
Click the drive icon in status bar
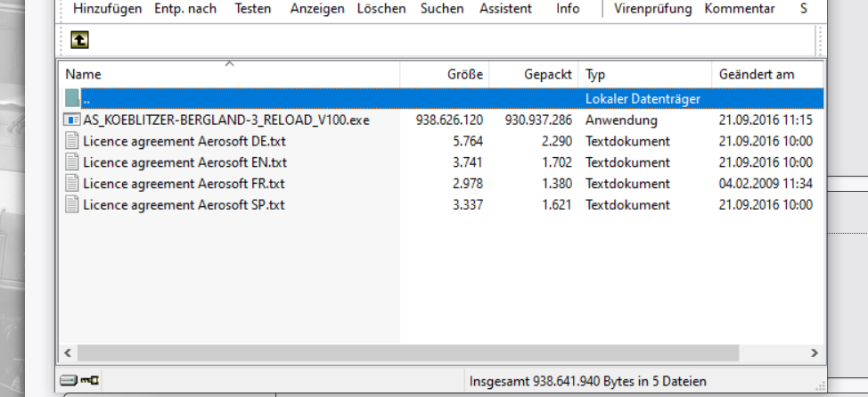69,380
